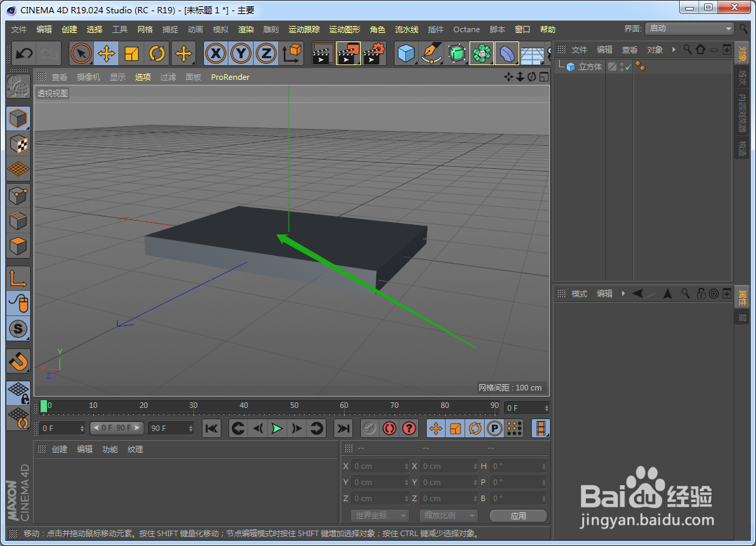756x546 pixels.
Task: Click the green timeline playhead
Action: click(44, 407)
